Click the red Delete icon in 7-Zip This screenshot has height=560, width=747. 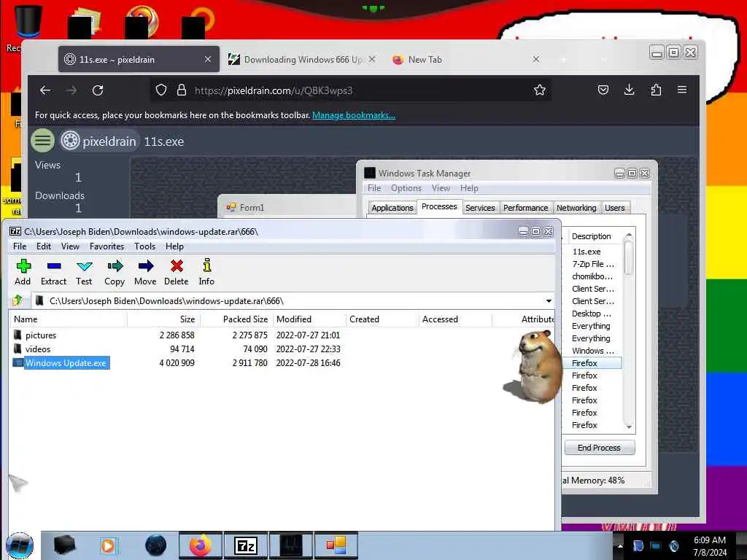tap(177, 265)
